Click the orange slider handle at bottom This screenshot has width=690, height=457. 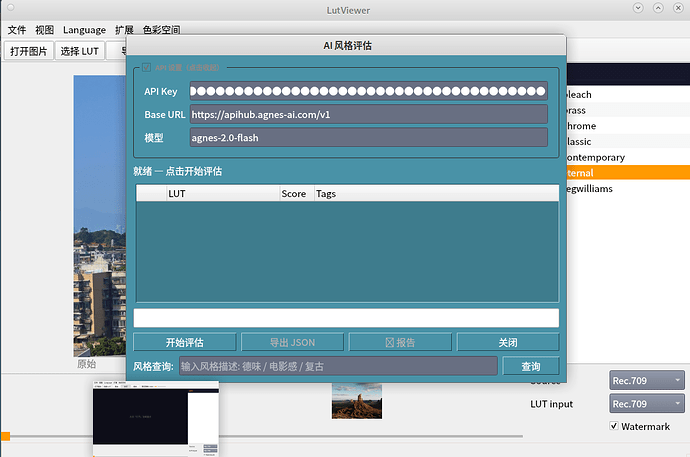point(5,436)
